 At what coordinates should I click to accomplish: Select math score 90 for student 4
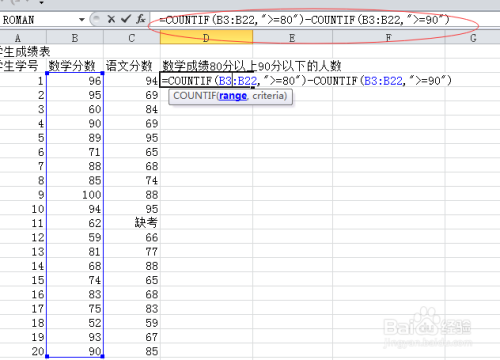75,124
